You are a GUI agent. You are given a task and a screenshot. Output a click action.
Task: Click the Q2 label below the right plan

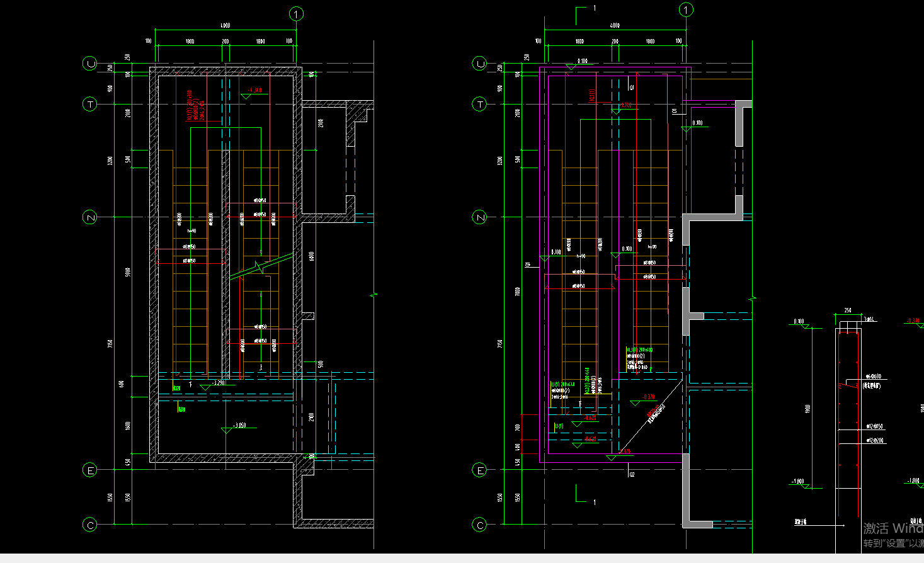[x=632, y=474]
